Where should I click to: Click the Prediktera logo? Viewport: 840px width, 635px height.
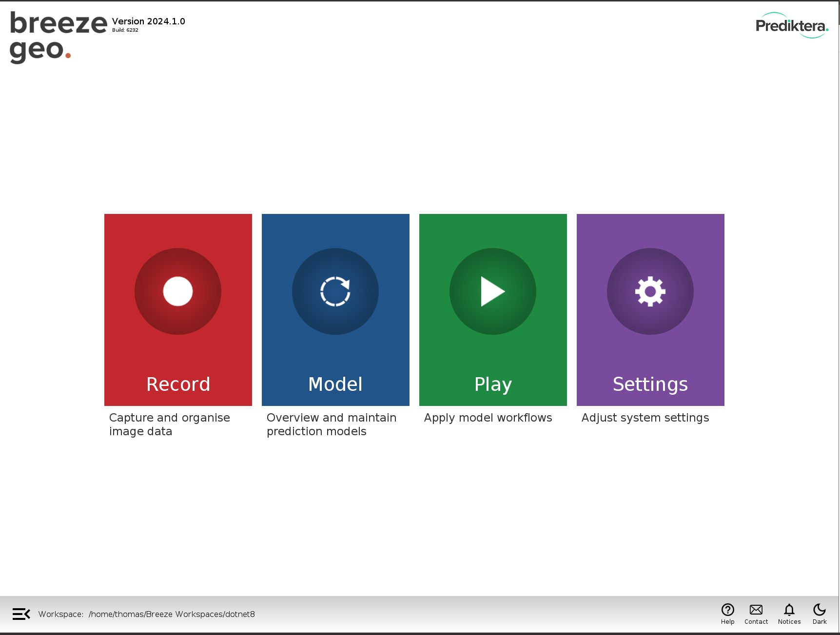791,25
